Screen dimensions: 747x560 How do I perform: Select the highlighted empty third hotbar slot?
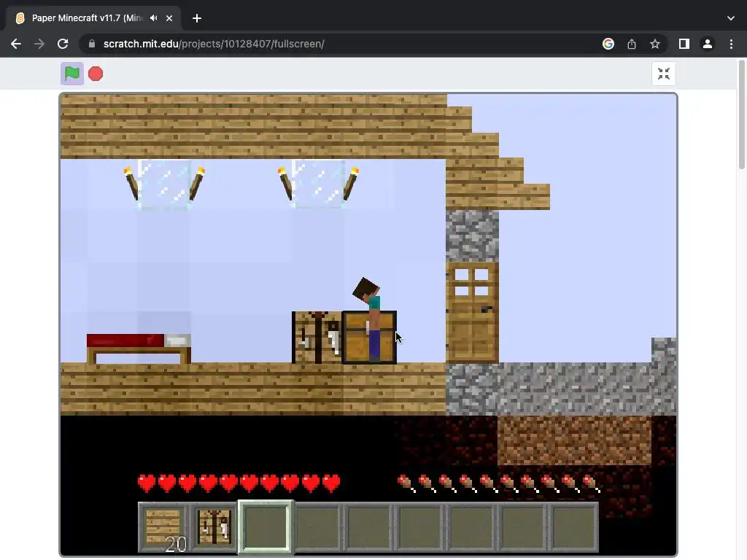[x=266, y=526]
